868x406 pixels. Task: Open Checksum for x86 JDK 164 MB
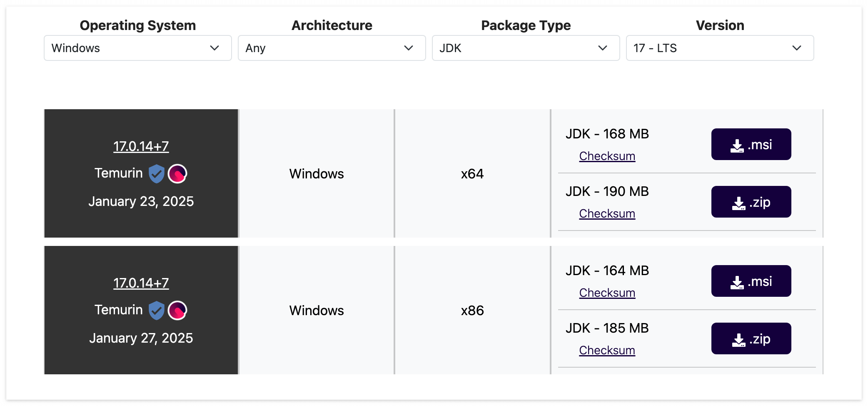pyautogui.click(x=607, y=293)
